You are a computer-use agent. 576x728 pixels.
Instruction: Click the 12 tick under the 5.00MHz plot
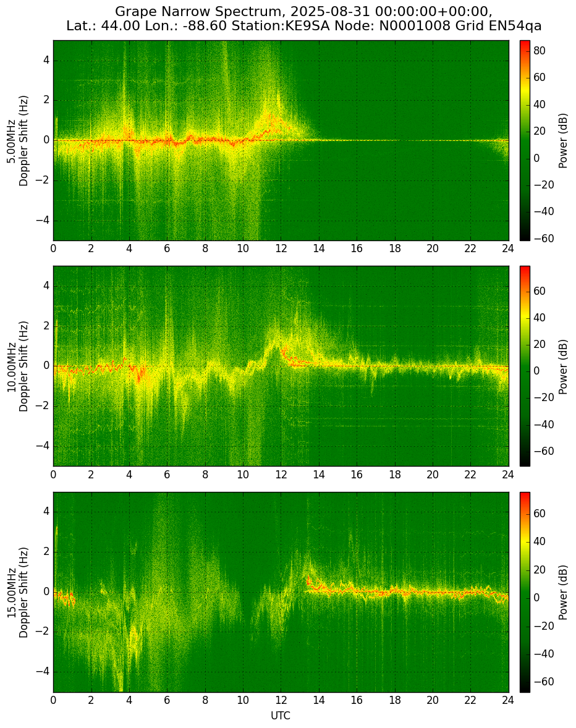pos(281,248)
